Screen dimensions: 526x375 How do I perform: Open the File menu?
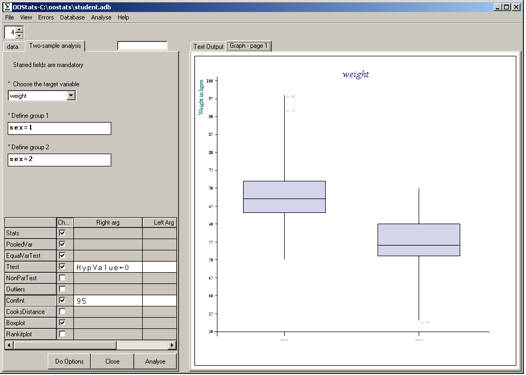9,17
